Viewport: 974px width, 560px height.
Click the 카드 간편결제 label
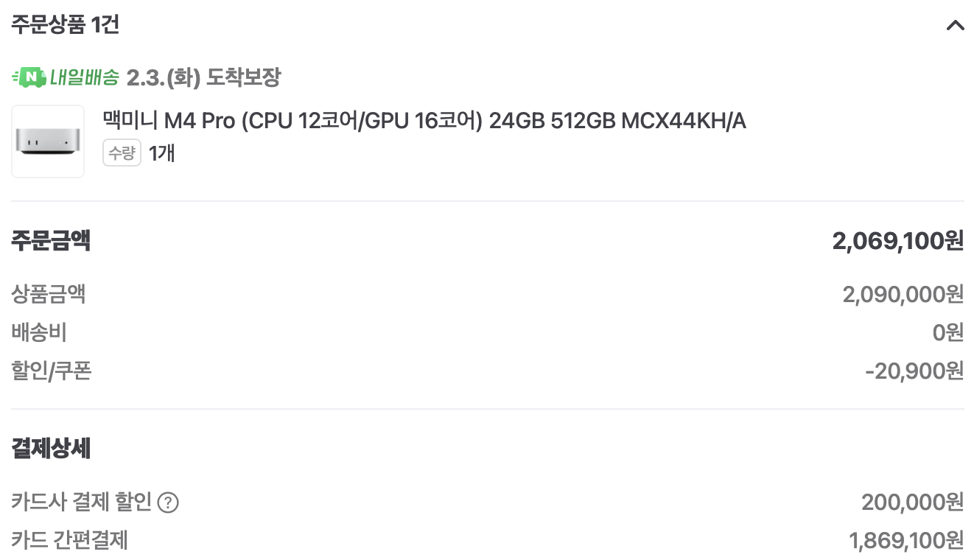[x=70, y=541]
